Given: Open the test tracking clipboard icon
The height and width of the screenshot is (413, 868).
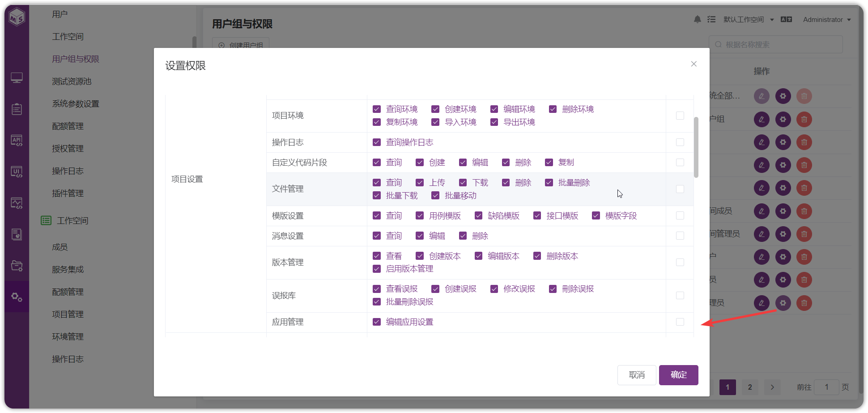Looking at the screenshot, I should point(17,109).
